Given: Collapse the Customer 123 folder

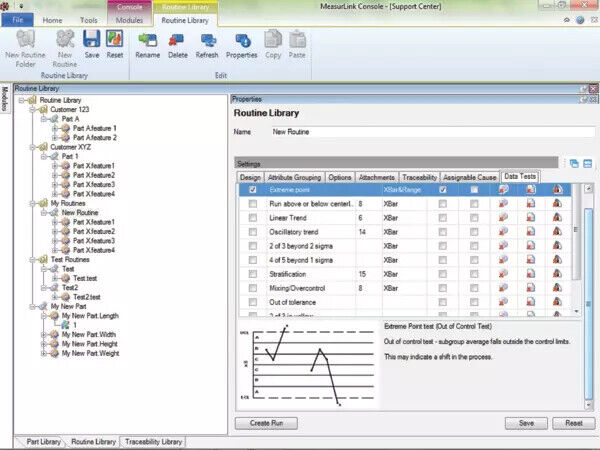Looking at the screenshot, I should (33, 109).
